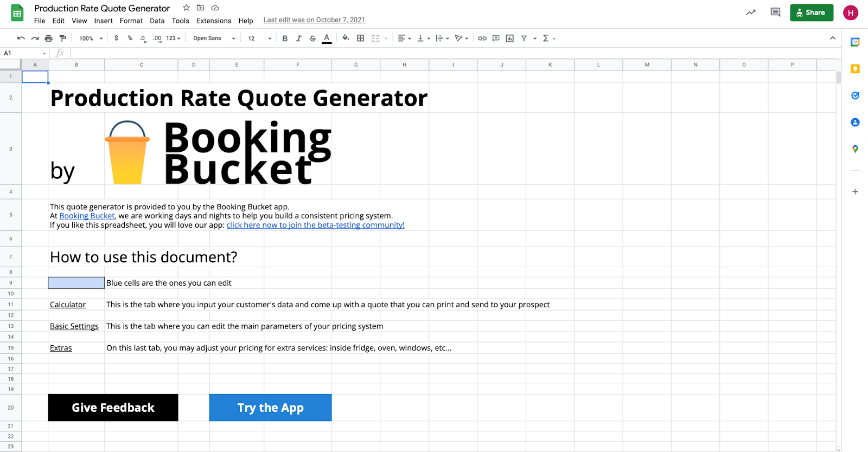Click beta-testing community join link
Image resolution: width=868 pixels, height=452 pixels.
click(315, 225)
